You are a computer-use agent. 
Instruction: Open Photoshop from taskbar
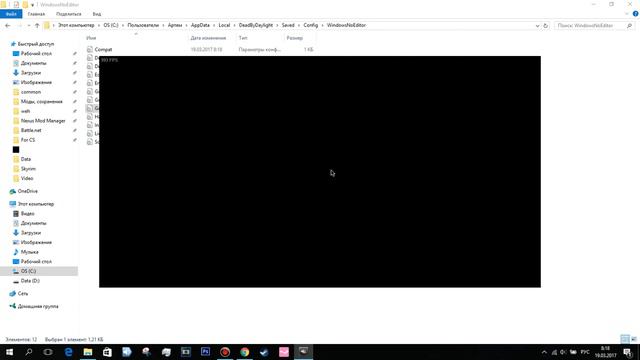point(205,352)
